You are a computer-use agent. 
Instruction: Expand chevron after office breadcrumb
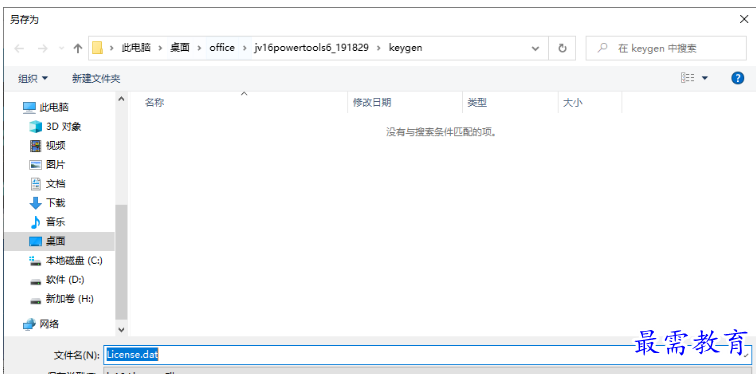[244, 48]
